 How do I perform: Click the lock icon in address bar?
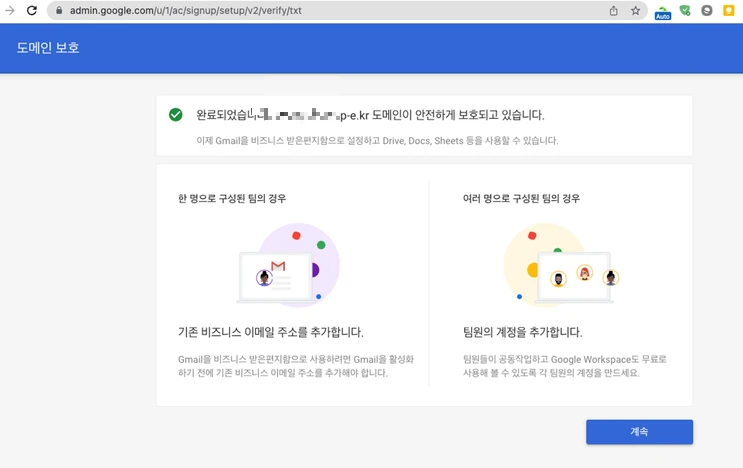[x=59, y=10]
